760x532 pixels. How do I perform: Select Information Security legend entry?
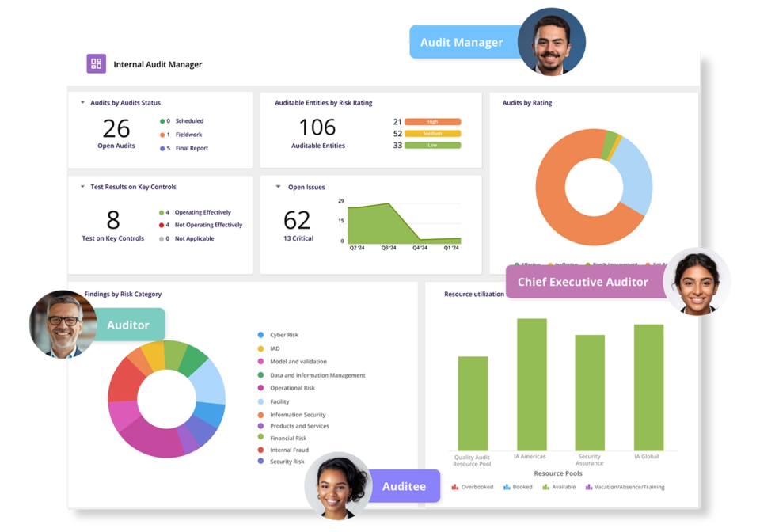tap(292, 415)
